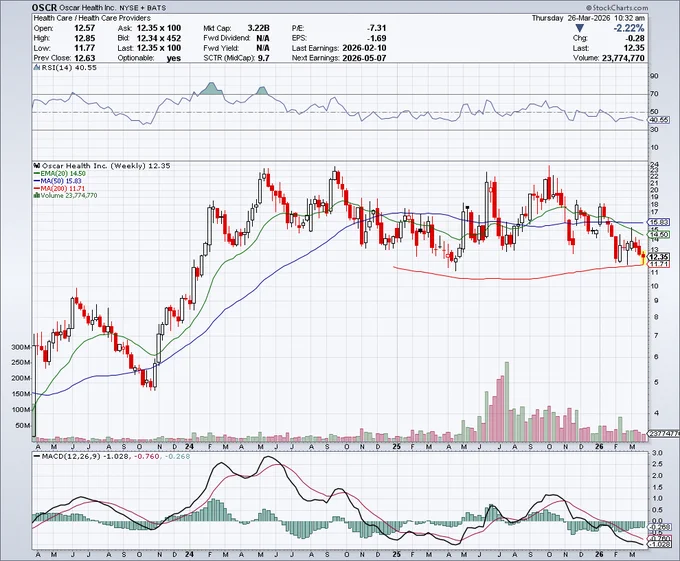Click the EMA(20) 14.50 legend entry
The image size is (680, 561).
[59, 173]
